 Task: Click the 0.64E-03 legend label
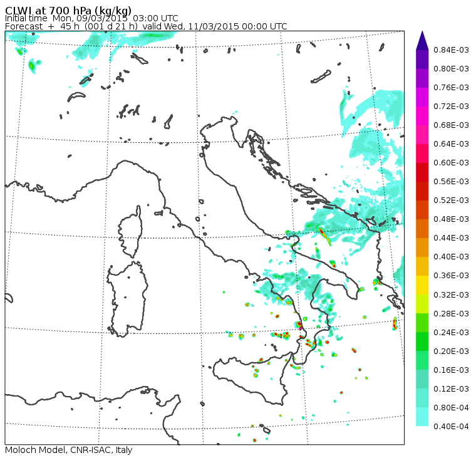pyautogui.click(x=451, y=144)
